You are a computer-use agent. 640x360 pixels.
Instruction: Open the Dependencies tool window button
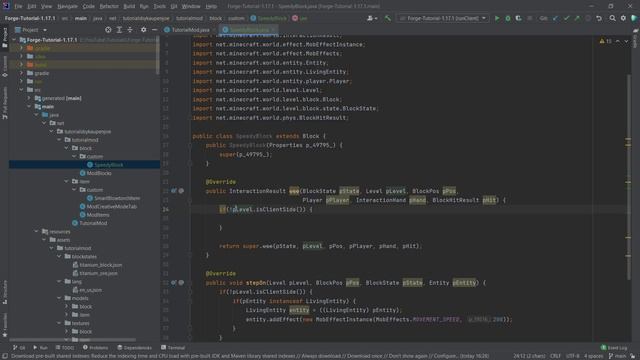click(134, 348)
